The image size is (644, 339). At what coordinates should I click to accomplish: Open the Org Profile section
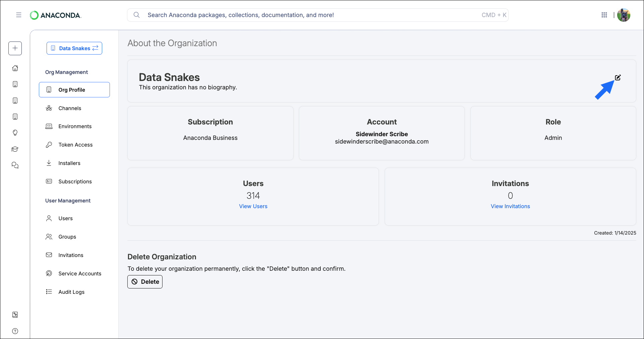click(x=71, y=90)
